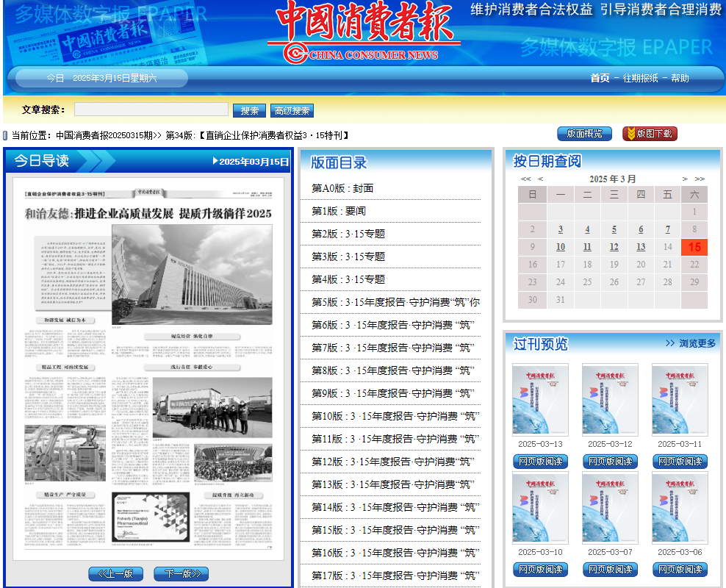Screen dimensions: 726x588
Task: Open 第15版 in the page directory
Action: coord(396,530)
